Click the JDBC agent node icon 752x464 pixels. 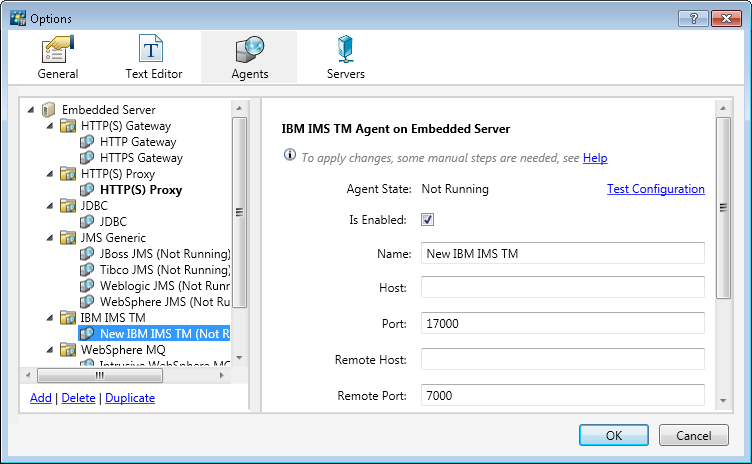click(87, 222)
